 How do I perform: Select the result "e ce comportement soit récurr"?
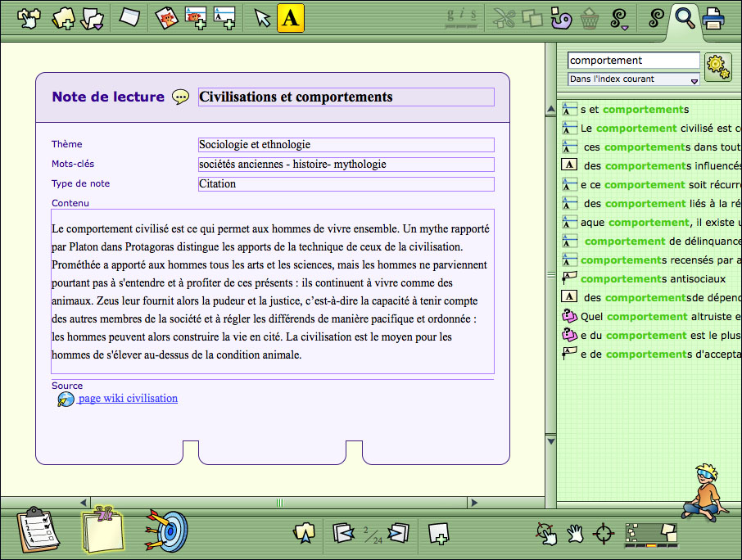652,184
